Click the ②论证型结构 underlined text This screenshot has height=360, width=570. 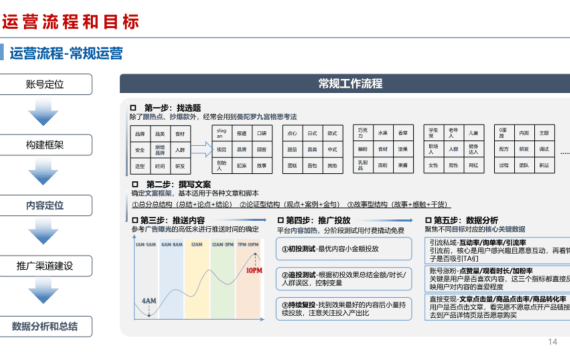(x=290, y=204)
